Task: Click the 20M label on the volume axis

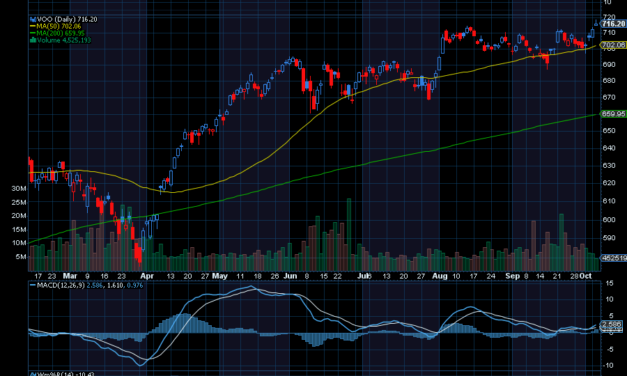Action: tap(19, 216)
